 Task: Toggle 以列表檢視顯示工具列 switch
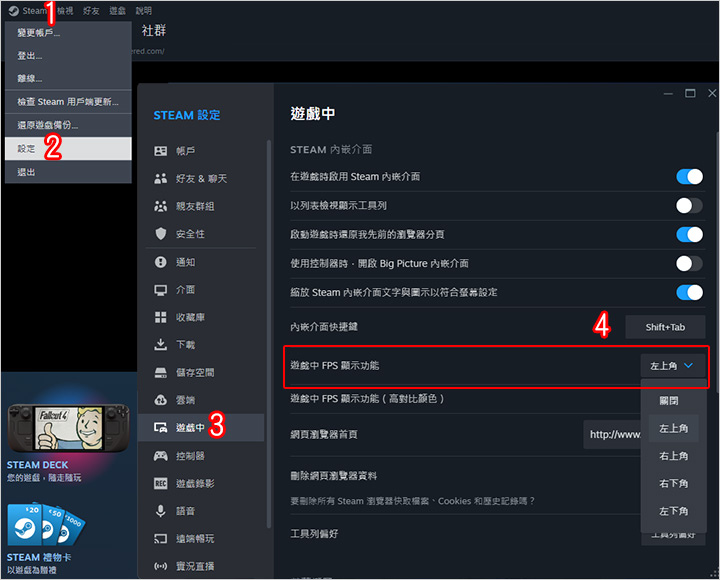pos(689,206)
